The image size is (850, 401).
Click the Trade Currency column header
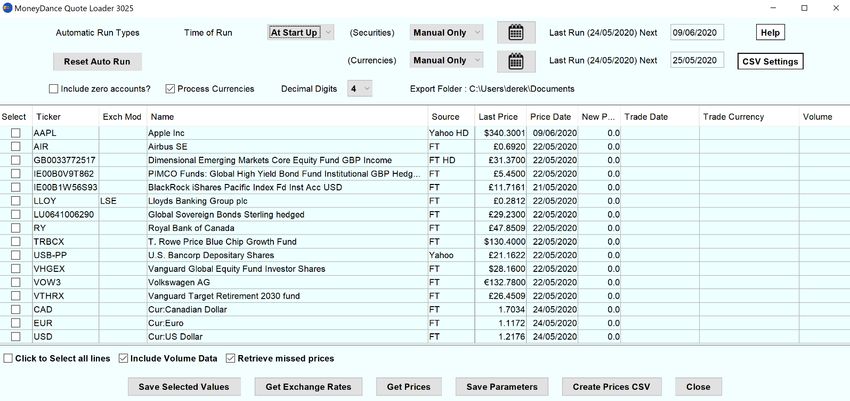pos(749,117)
